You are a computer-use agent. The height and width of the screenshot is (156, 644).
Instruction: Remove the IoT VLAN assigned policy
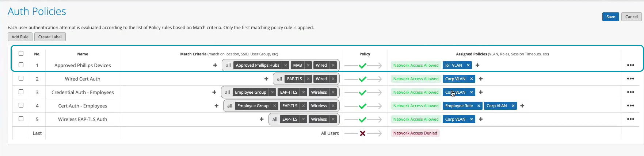coord(468,66)
